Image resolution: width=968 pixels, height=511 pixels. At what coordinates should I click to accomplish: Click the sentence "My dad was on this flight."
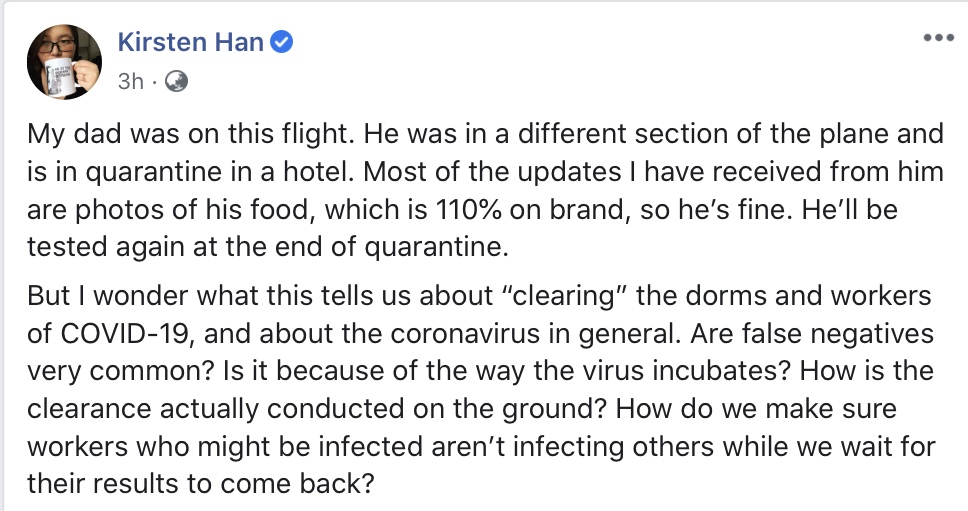(x=191, y=135)
